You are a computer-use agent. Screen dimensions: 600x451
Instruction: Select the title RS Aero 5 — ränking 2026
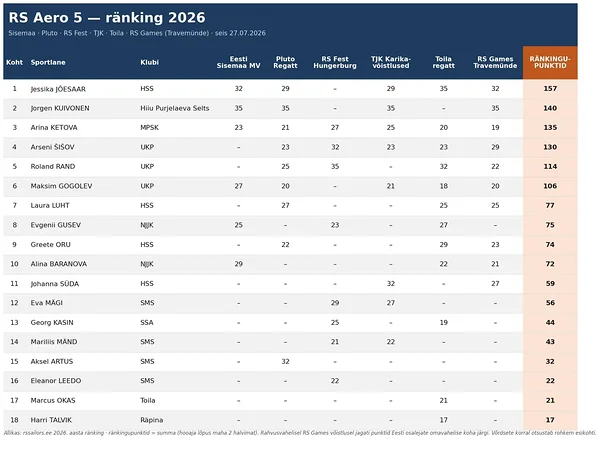[107, 18]
